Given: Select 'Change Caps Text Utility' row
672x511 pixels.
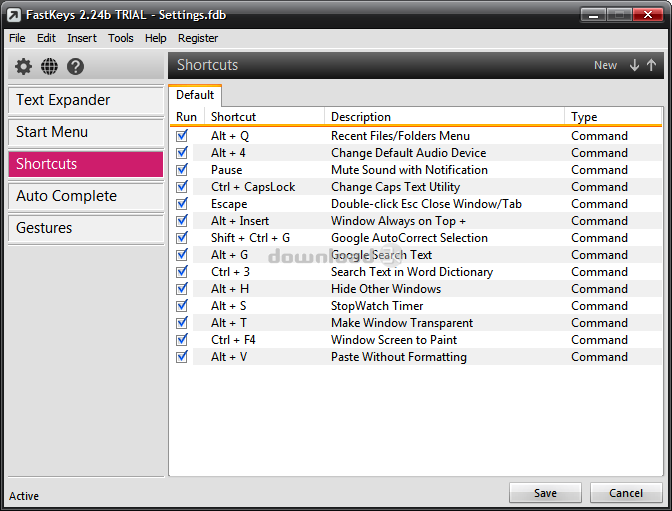Looking at the screenshot, I should coord(416,187).
